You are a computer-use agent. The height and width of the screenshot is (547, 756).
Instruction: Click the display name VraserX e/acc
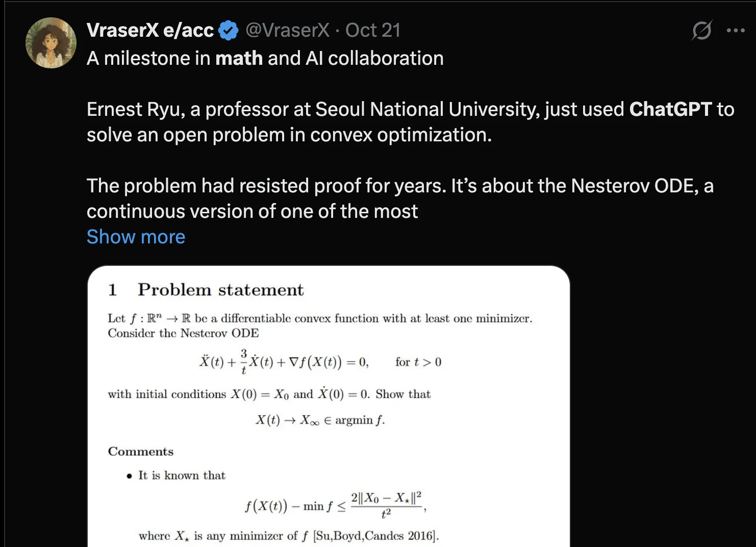point(150,31)
